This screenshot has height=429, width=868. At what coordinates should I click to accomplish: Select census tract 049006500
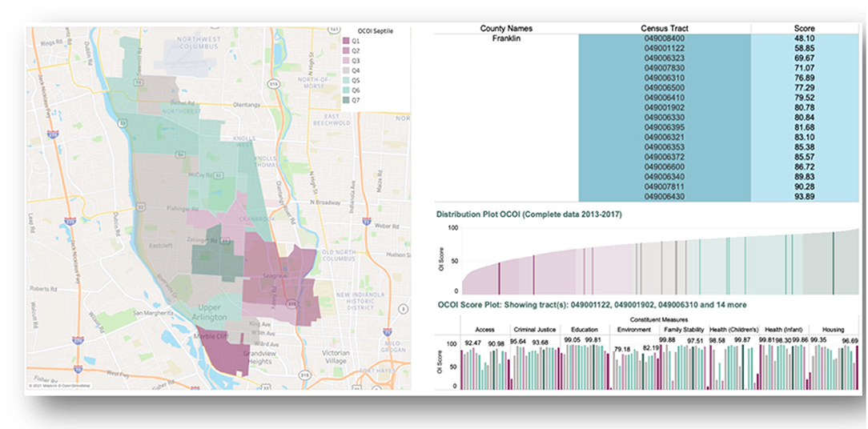[x=665, y=88]
